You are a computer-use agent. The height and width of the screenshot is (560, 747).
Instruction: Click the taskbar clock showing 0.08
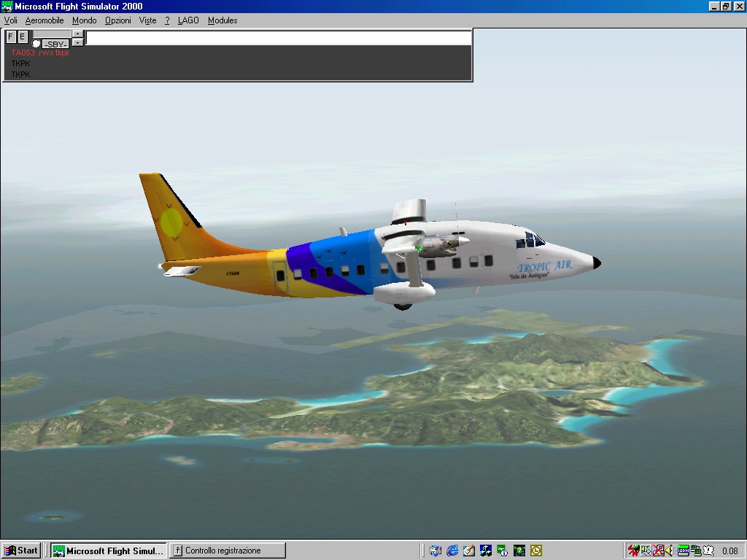pyautogui.click(x=729, y=551)
